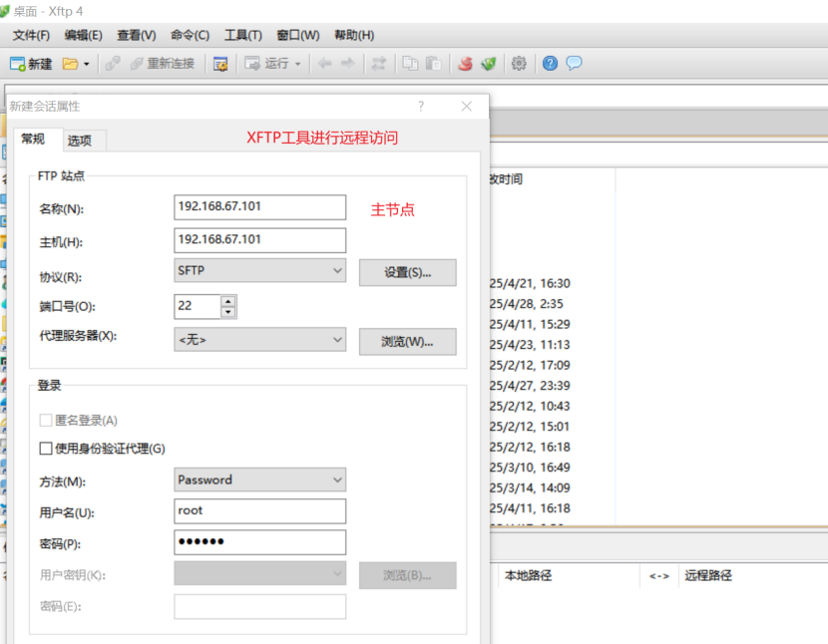Open the Command (命令) menu
The width and height of the screenshot is (828, 644).
(x=191, y=35)
